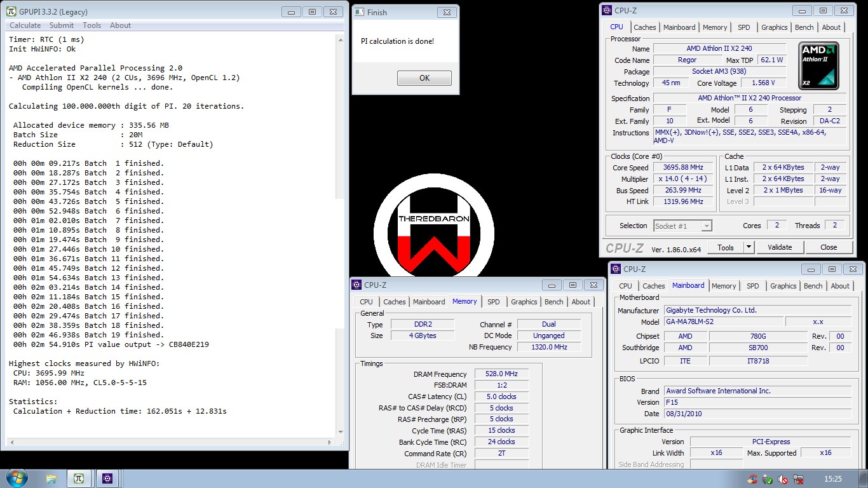This screenshot has height=488, width=868.
Task: Open the Windows Start orb
Action: tap(16, 478)
